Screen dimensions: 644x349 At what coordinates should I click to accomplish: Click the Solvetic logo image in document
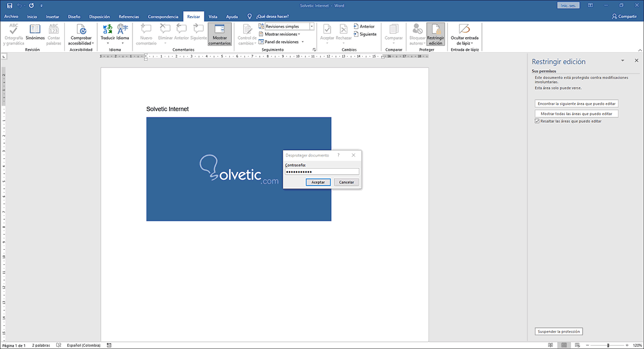pos(239,169)
